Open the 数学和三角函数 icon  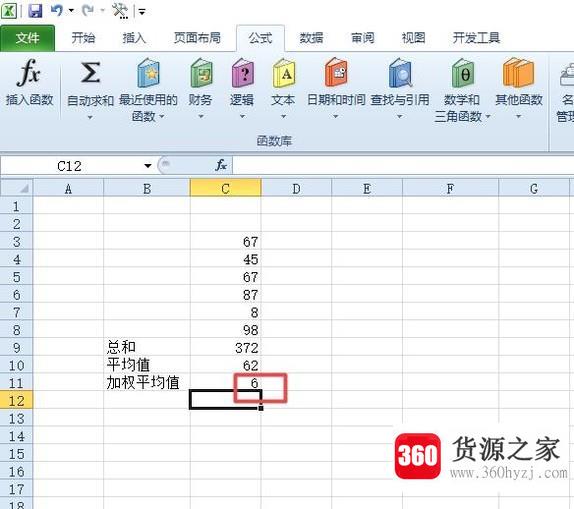coord(462,73)
